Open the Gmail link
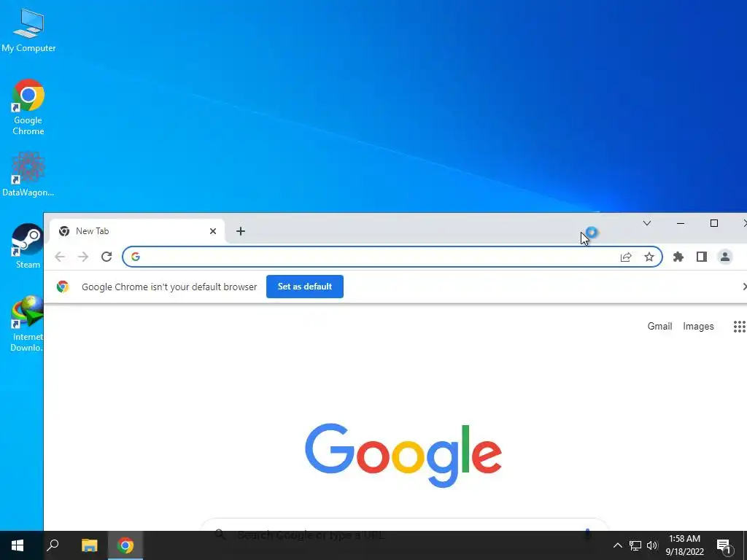 (659, 326)
